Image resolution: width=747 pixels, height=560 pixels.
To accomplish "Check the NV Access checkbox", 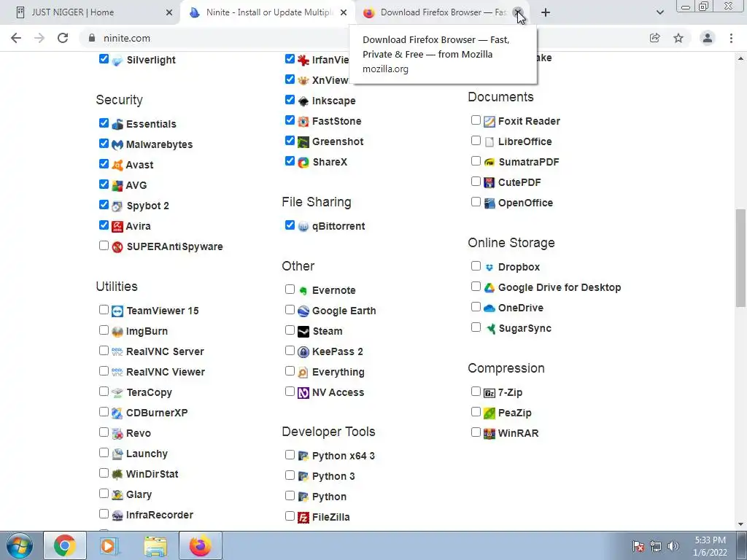I will pos(290,392).
